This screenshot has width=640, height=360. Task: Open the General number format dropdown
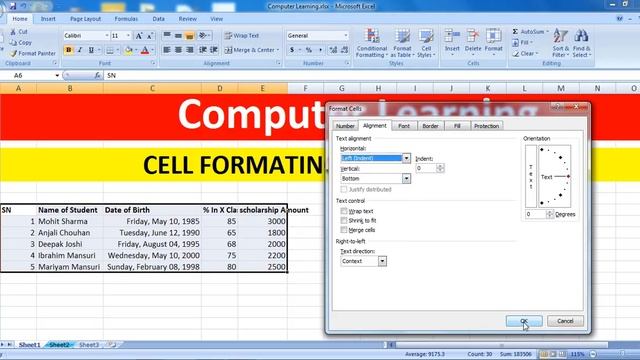[346, 36]
